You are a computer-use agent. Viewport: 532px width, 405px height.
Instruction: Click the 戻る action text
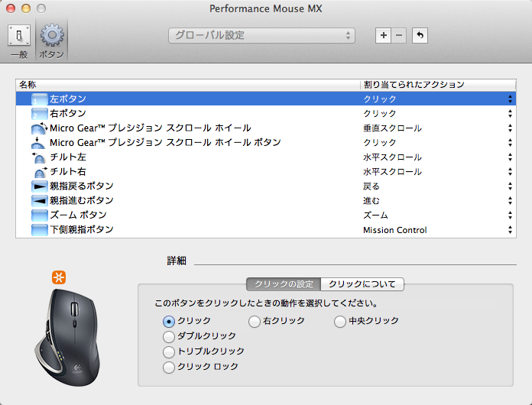[x=371, y=186]
